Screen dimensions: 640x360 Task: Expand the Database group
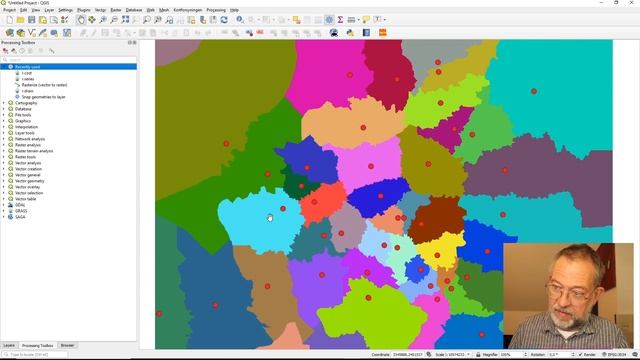(4, 109)
